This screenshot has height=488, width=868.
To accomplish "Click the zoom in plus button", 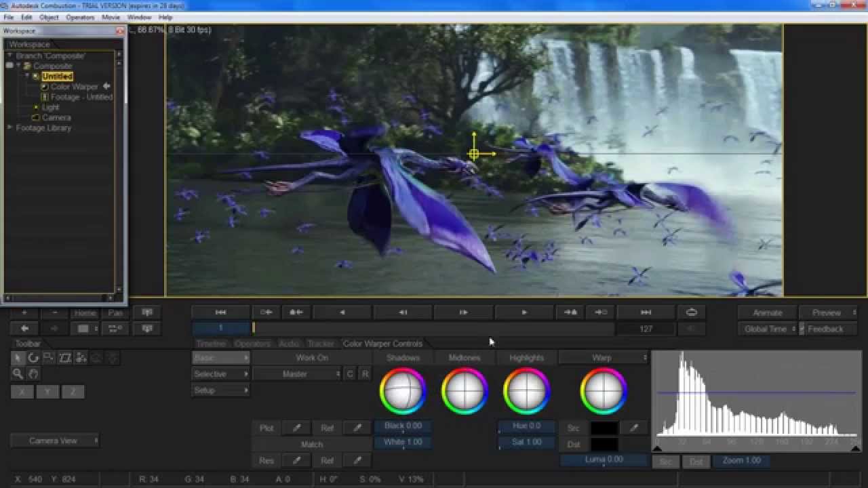I will click(x=24, y=312).
